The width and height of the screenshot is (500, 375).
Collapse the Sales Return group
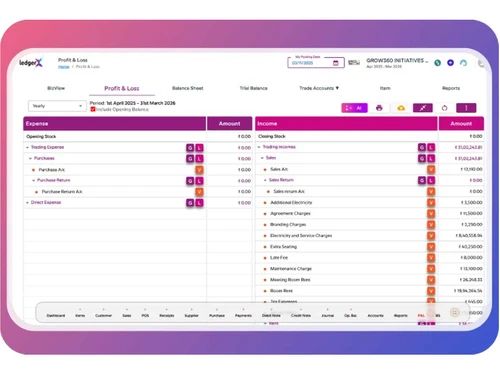tap(265, 180)
